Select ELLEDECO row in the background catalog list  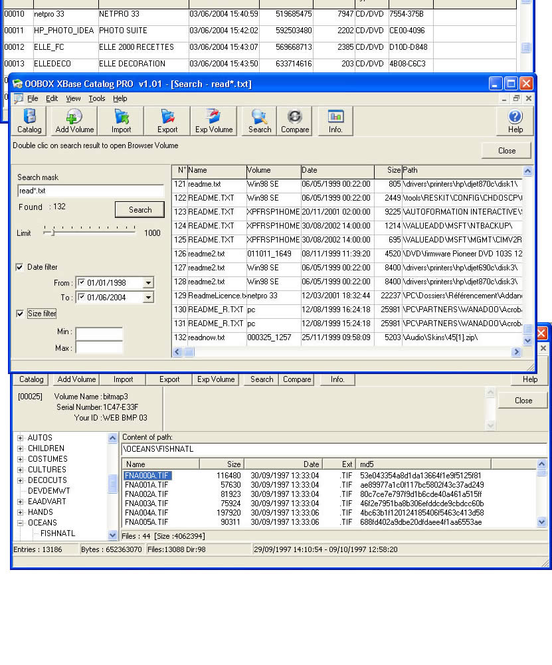tap(259, 64)
